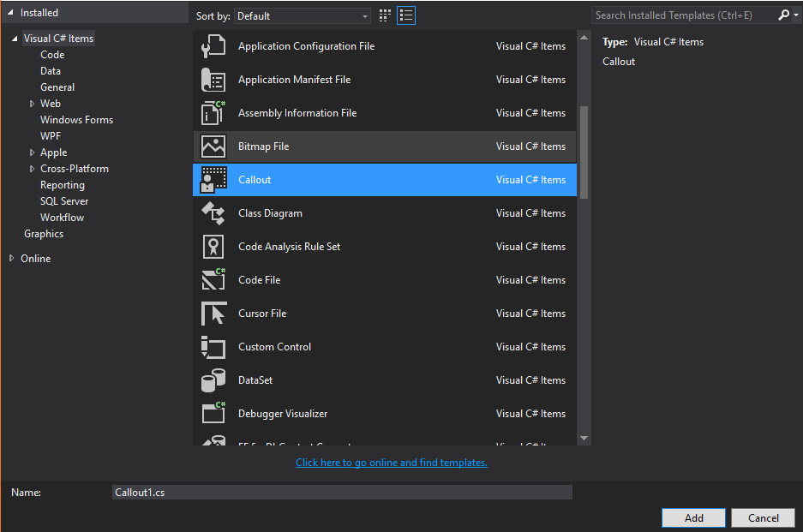Expand the Web tree node

(33, 104)
